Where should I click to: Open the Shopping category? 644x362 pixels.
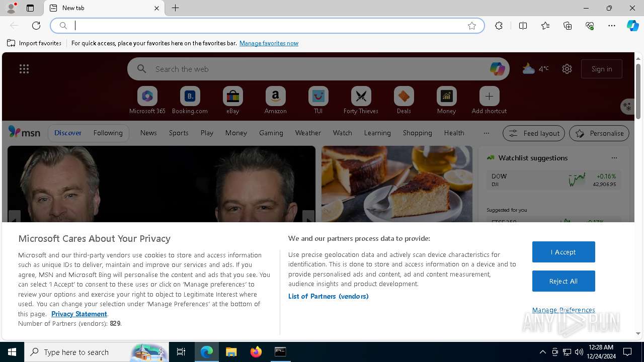(x=418, y=133)
